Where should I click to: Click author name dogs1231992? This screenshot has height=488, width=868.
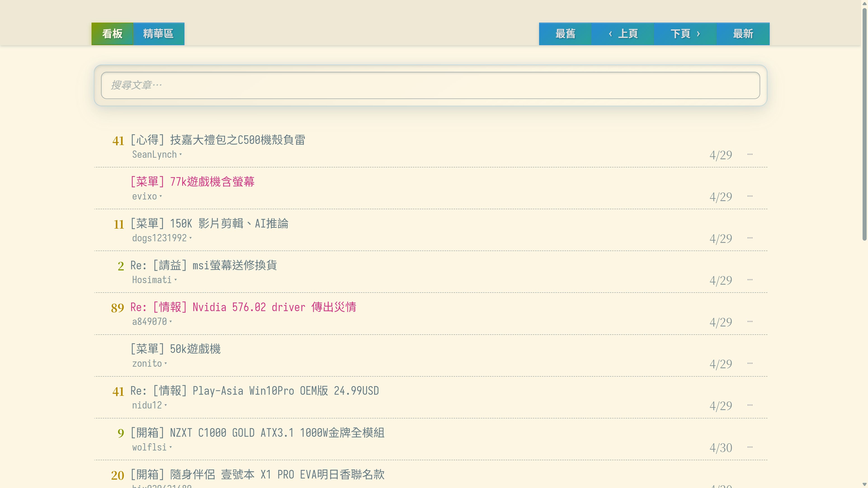click(x=159, y=238)
